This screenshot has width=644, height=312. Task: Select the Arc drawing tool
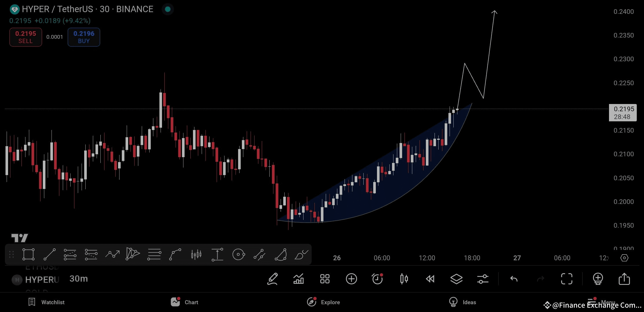pos(280,255)
